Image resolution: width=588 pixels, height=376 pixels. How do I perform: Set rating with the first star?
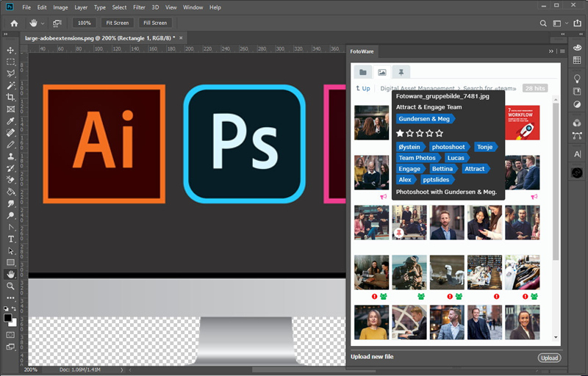(x=400, y=134)
